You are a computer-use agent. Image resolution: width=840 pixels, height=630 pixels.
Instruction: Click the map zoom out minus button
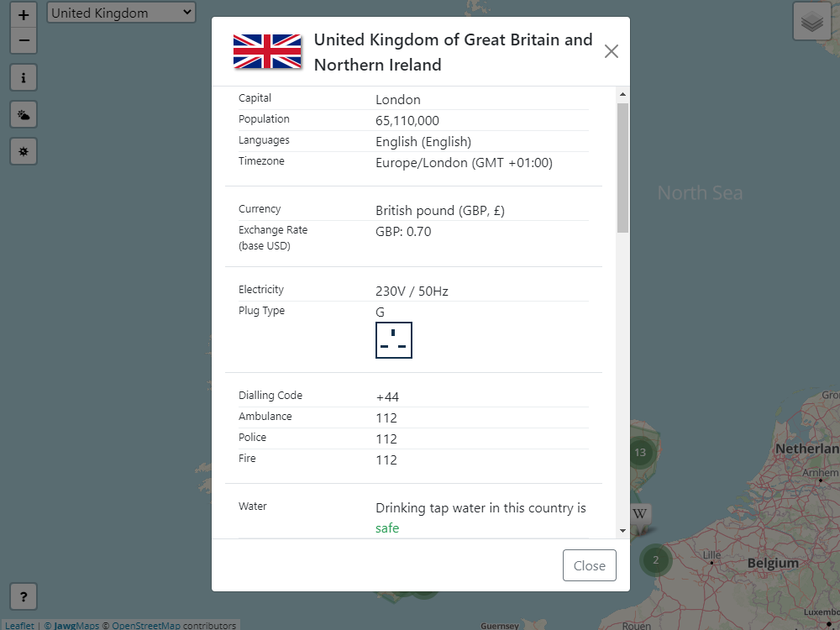(x=24, y=39)
